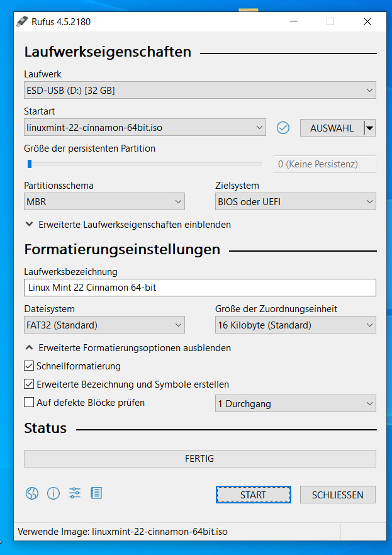Click the AUSWAHL button

click(x=332, y=128)
